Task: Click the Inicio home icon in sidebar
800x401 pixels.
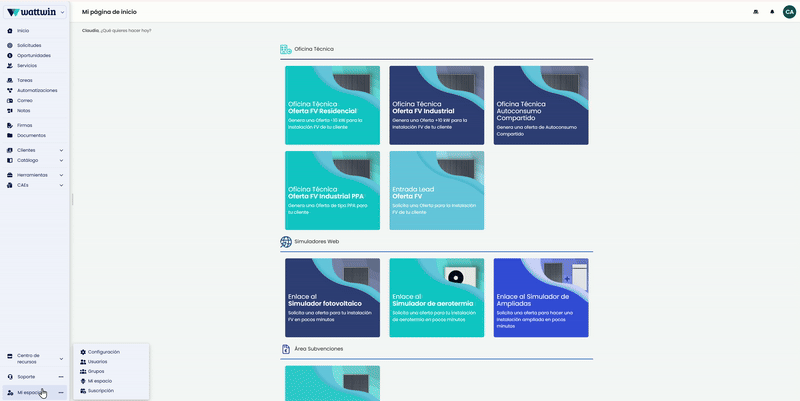Action: coord(10,31)
